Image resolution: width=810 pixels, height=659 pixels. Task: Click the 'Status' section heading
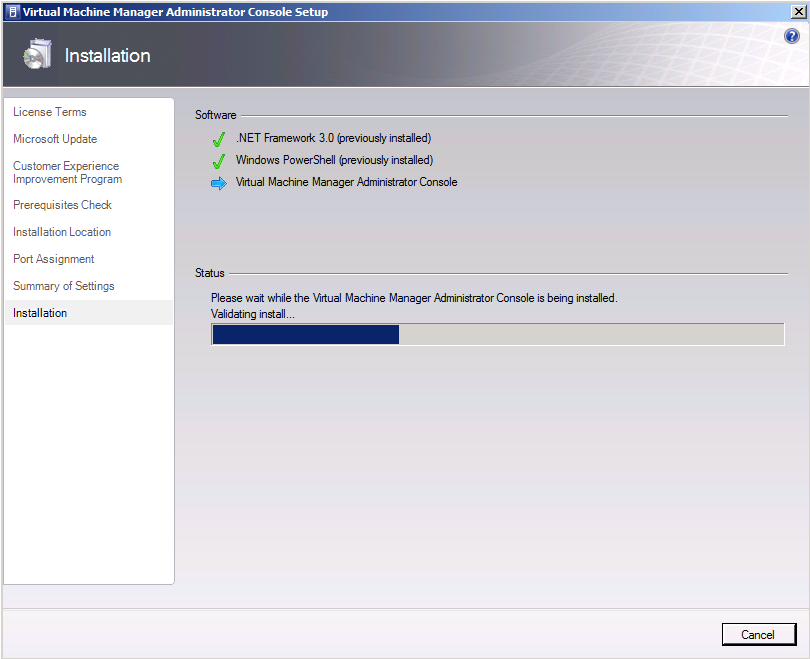pyautogui.click(x=210, y=273)
